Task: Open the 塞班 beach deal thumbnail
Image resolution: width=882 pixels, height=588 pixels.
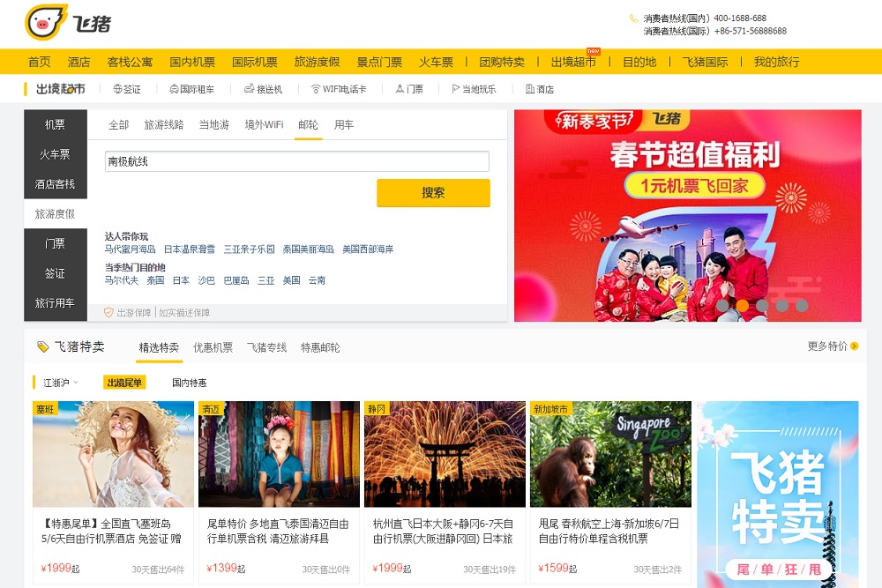Action: coord(113,454)
